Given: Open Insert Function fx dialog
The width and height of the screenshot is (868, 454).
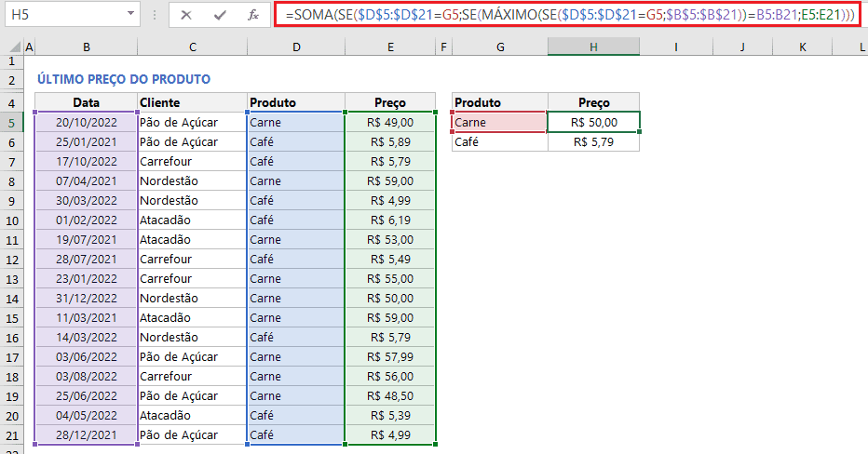Looking at the screenshot, I should (x=252, y=15).
